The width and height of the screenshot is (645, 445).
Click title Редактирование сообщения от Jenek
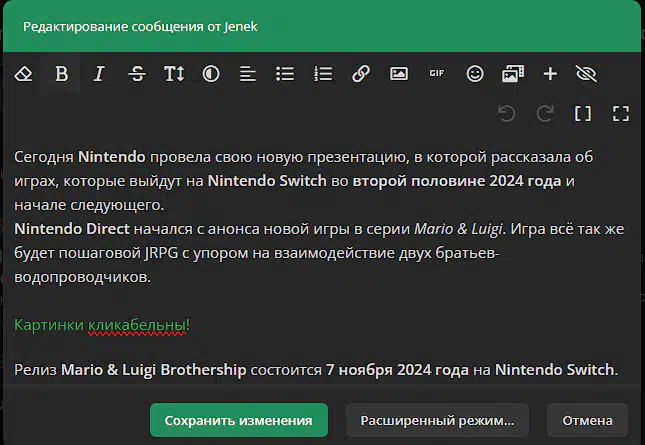140,27
